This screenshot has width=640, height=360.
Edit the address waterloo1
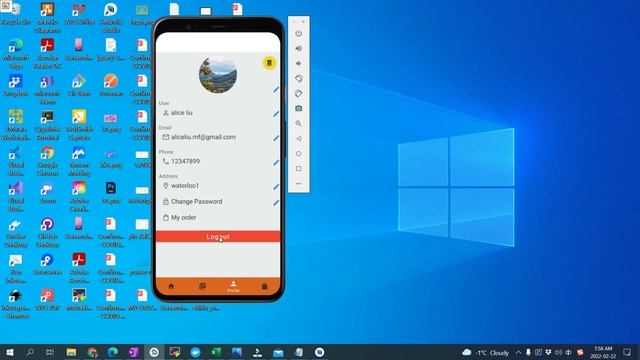(x=276, y=187)
